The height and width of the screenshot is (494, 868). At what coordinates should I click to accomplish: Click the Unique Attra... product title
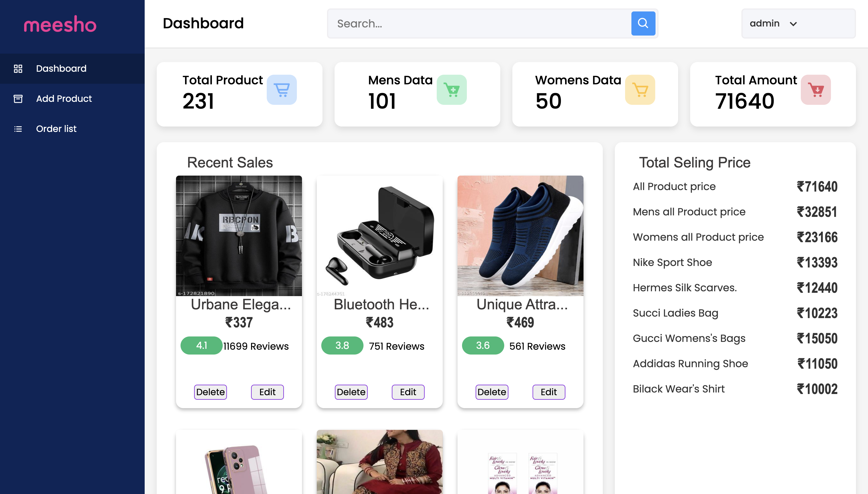[x=522, y=304]
